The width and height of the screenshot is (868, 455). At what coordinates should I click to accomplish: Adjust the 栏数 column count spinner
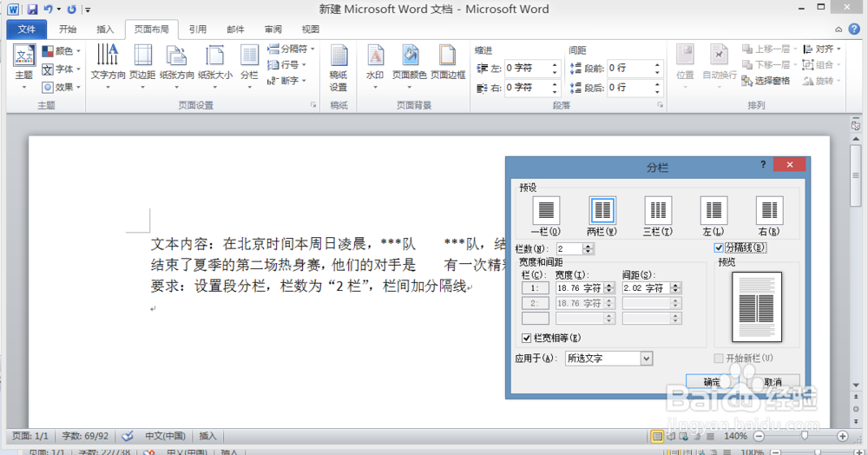point(589,249)
